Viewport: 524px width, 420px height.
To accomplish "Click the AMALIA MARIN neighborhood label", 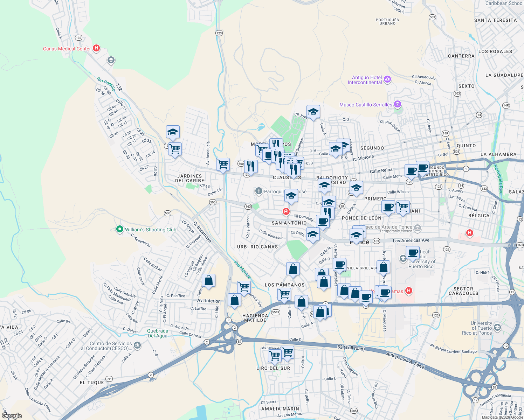I will click(x=280, y=409).
